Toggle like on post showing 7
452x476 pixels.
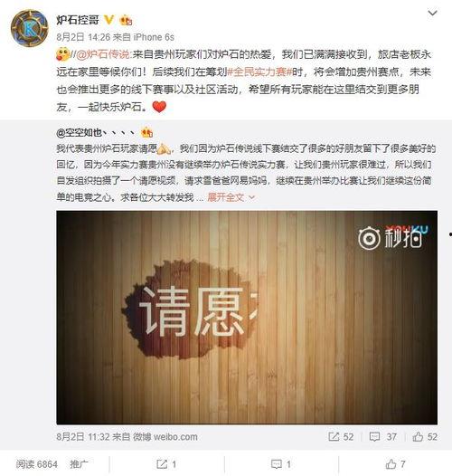(395, 464)
